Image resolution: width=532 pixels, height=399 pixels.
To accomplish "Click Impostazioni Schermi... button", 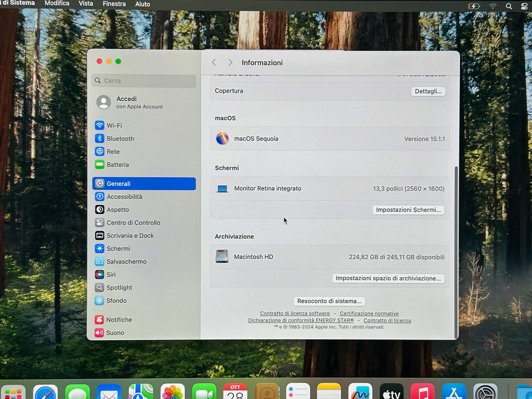I will (x=408, y=210).
